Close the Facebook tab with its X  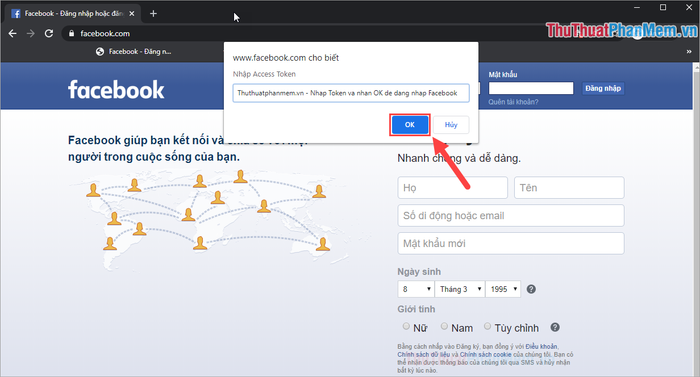tap(132, 14)
